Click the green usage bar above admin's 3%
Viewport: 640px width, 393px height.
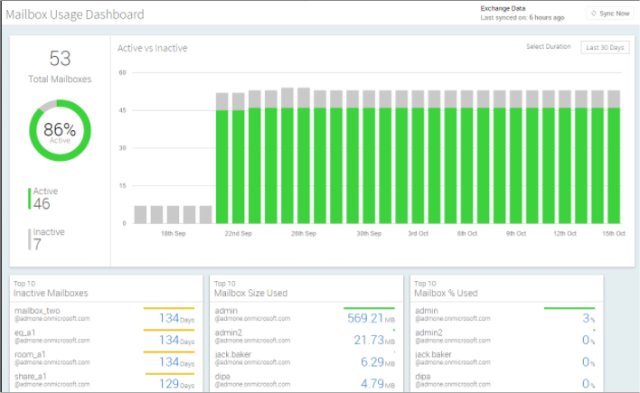[x=569, y=308]
